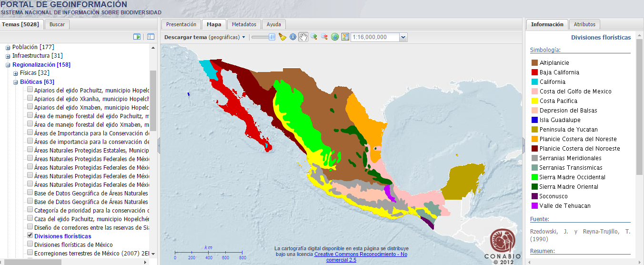Screen dimensions: 644x265
Task: Click the Bióticas [63] label
Action: point(37,82)
